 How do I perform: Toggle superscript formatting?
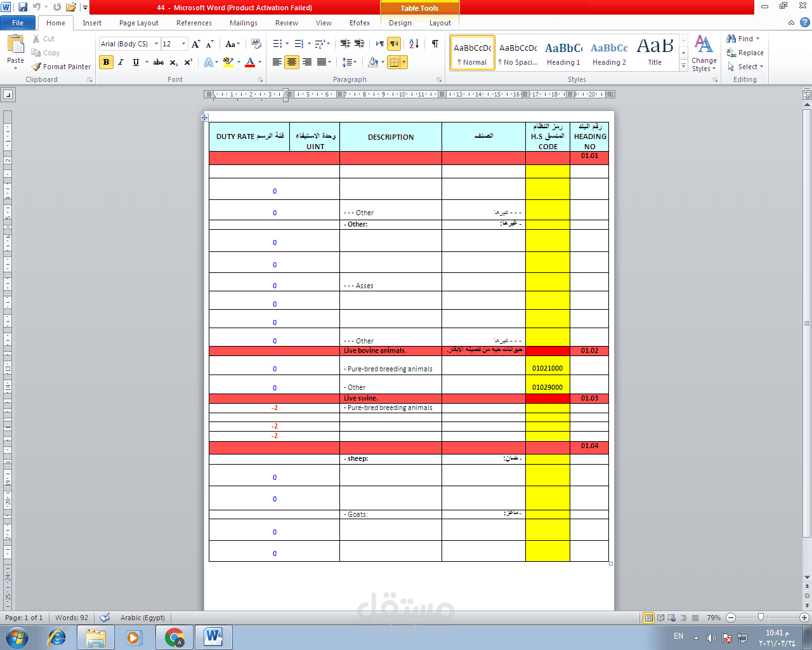click(188, 62)
